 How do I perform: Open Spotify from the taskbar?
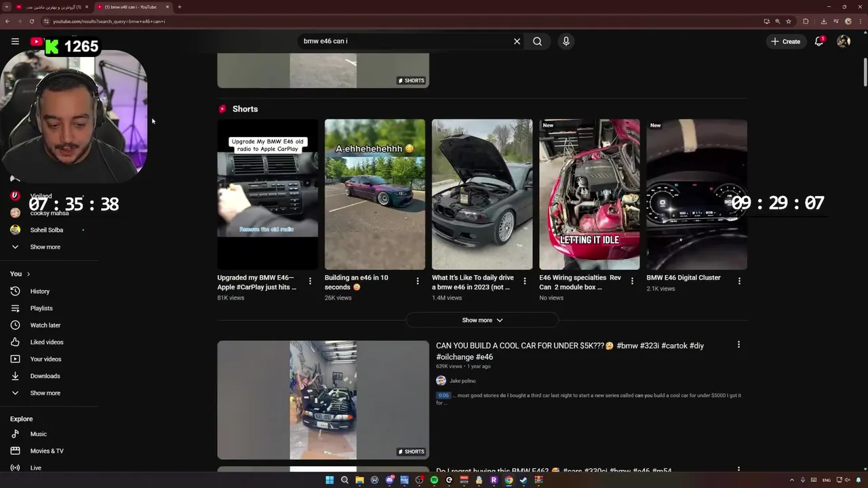click(434, 480)
